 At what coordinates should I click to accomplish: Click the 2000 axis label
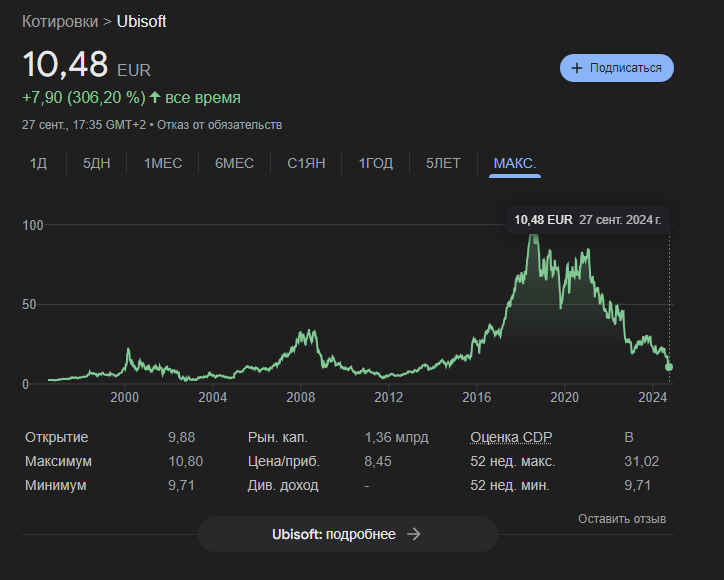pyautogui.click(x=124, y=397)
